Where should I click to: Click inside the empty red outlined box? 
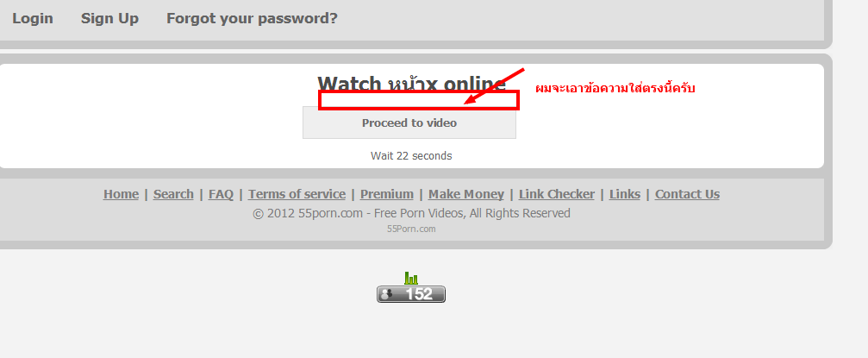tap(419, 100)
